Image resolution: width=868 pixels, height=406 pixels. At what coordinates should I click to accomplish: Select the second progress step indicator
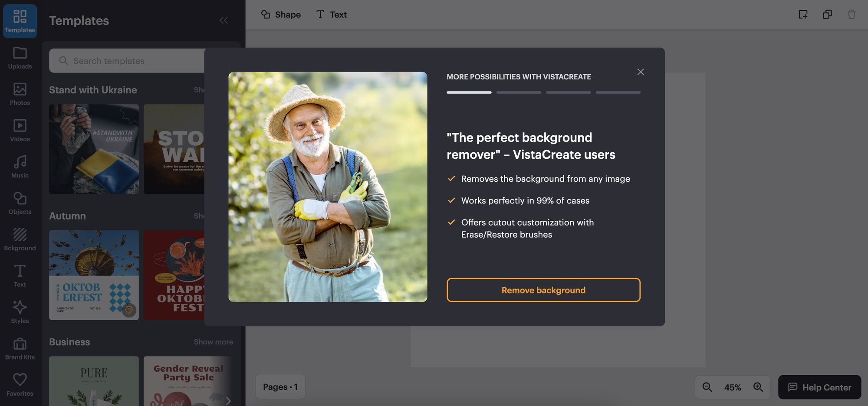coord(518,92)
